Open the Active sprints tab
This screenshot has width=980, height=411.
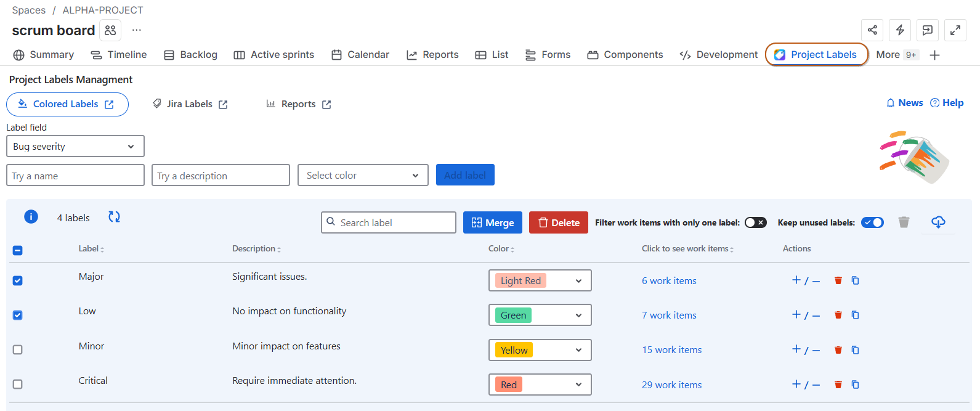(274, 55)
